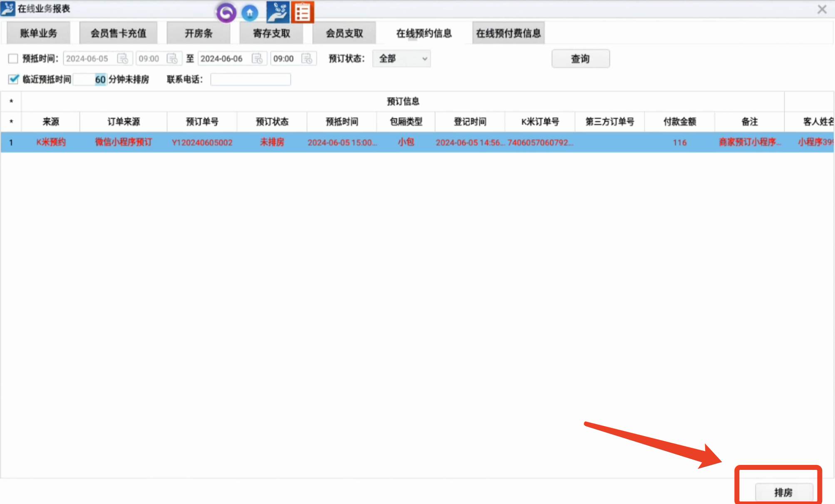Switch to the 会员支取 tab

[x=344, y=33]
